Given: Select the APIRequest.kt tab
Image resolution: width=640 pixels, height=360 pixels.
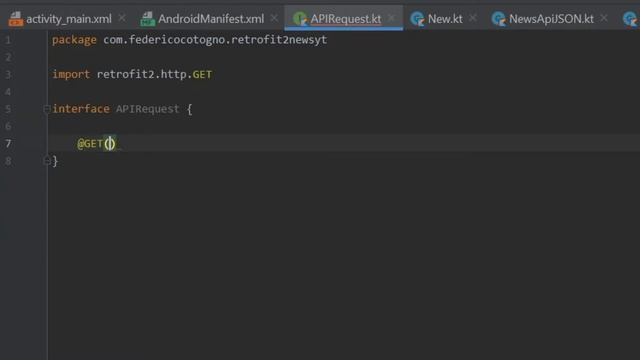Looking at the screenshot, I should point(345,19).
